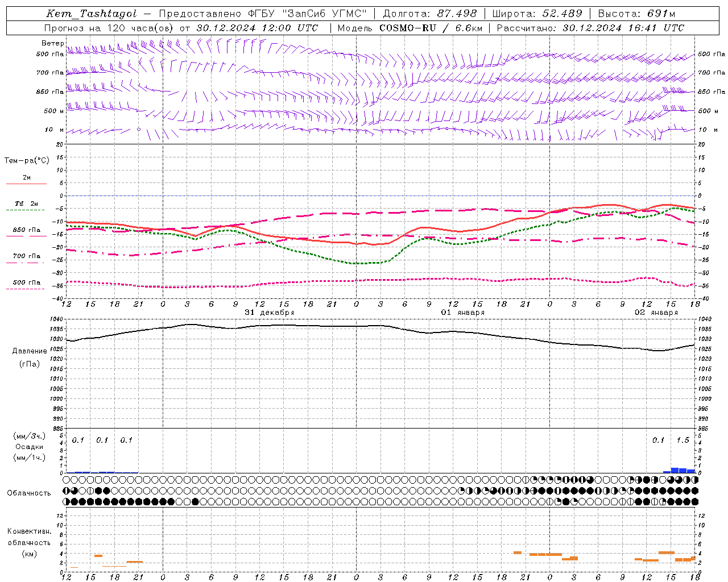This screenshot has height=582, width=728.
Task: Click the (км) convective height unit label
Action: [30, 554]
